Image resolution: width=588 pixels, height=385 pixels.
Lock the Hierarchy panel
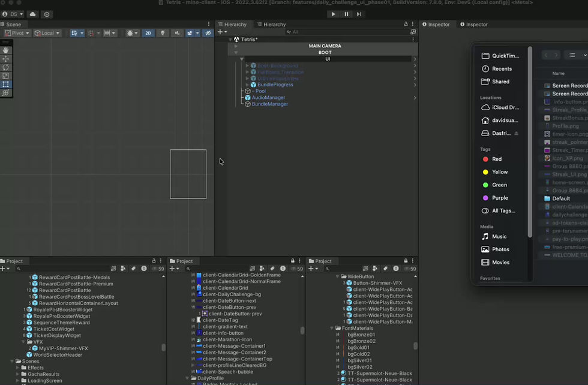coord(406,24)
